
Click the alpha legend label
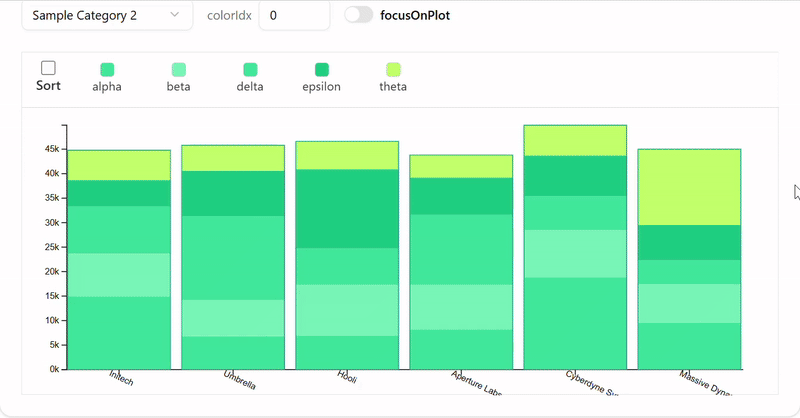(x=107, y=87)
